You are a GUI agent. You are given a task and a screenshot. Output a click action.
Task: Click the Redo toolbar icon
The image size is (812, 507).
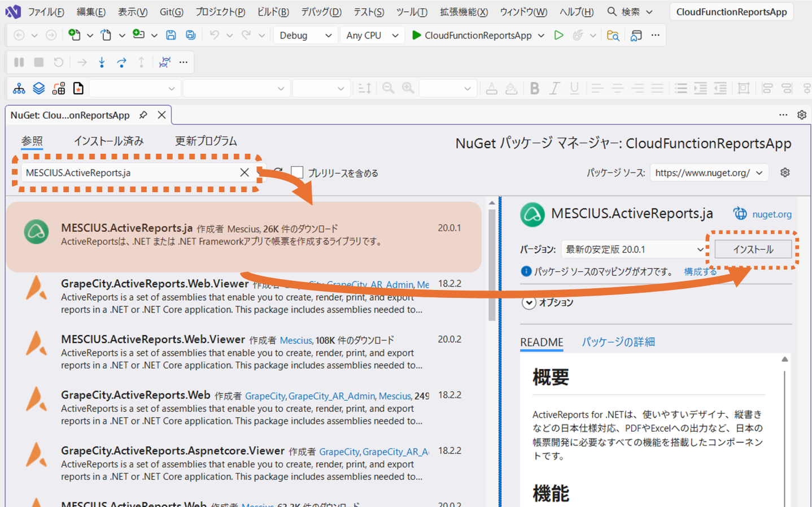click(x=246, y=35)
